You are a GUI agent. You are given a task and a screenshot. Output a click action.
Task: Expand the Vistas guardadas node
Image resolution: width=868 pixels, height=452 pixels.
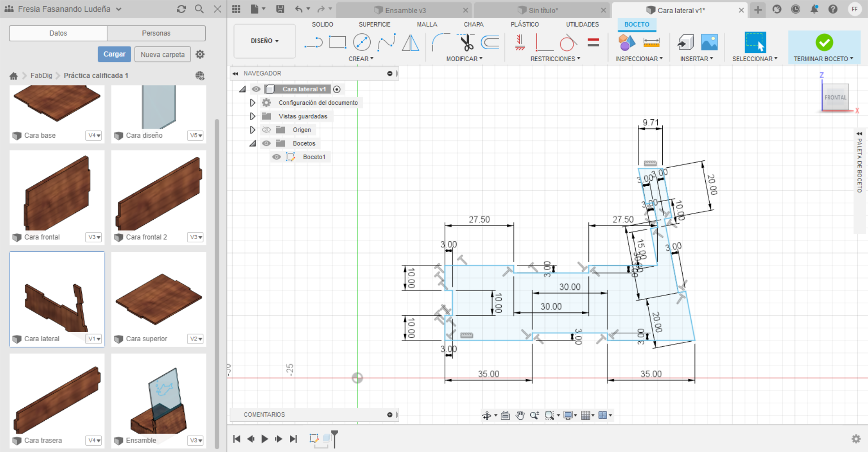coord(252,116)
